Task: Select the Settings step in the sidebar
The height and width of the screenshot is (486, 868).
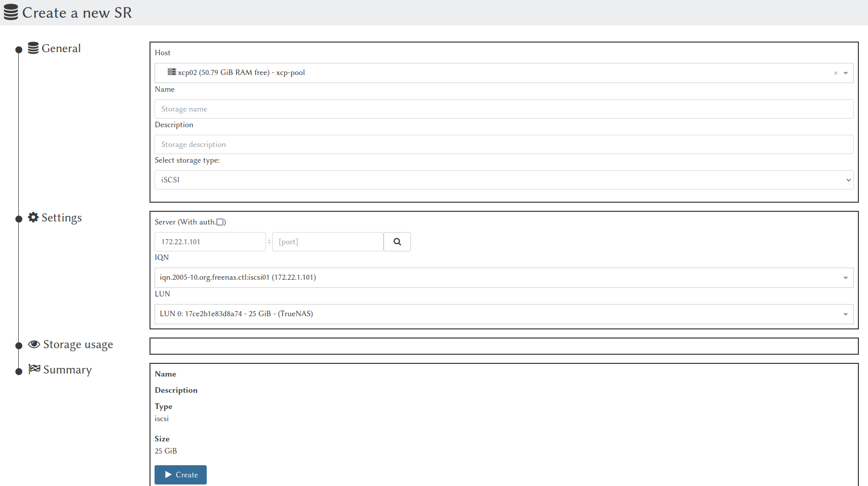Action: point(62,217)
